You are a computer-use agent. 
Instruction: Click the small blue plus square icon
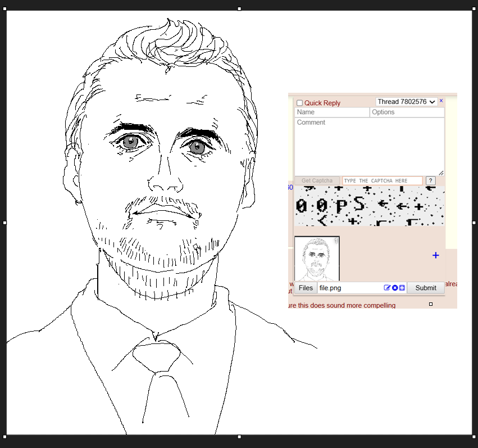[x=402, y=288]
